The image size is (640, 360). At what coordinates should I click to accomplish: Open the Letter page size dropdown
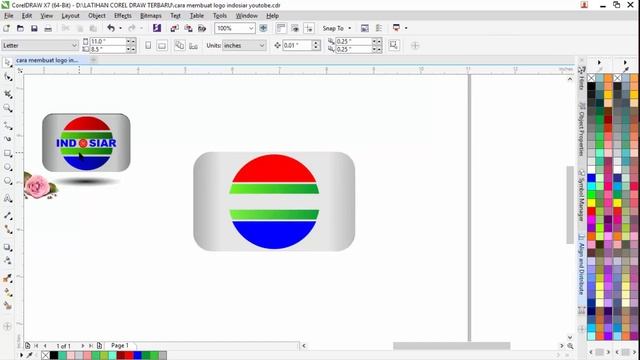click(74, 45)
